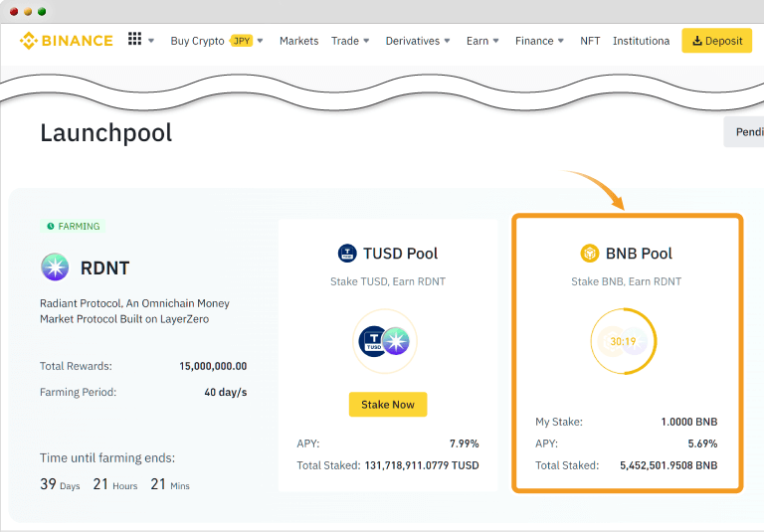
Task: Expand the Finance dropdown arrow
Action: coord(561,41)
